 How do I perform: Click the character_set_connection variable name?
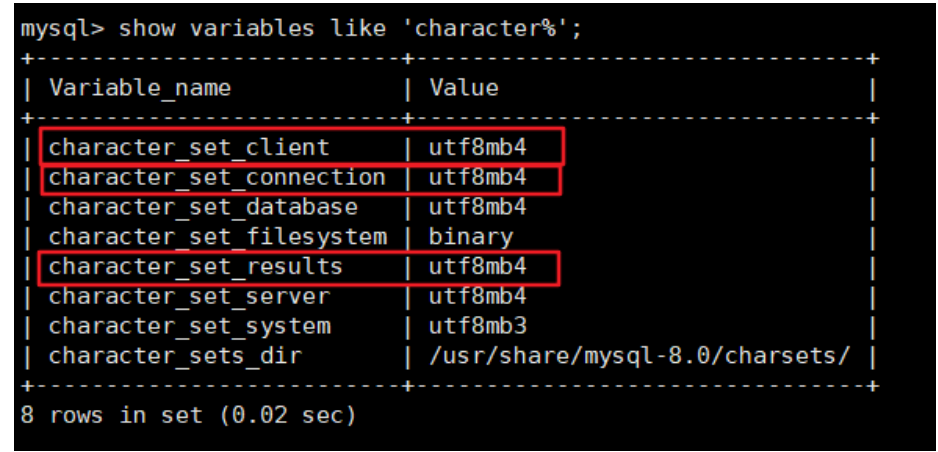point(217,178)
